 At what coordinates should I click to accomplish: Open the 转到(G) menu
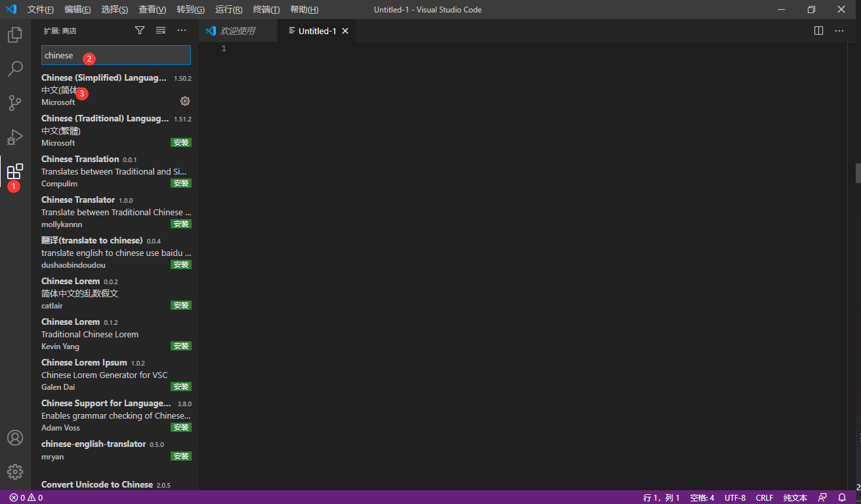[190, 9]
